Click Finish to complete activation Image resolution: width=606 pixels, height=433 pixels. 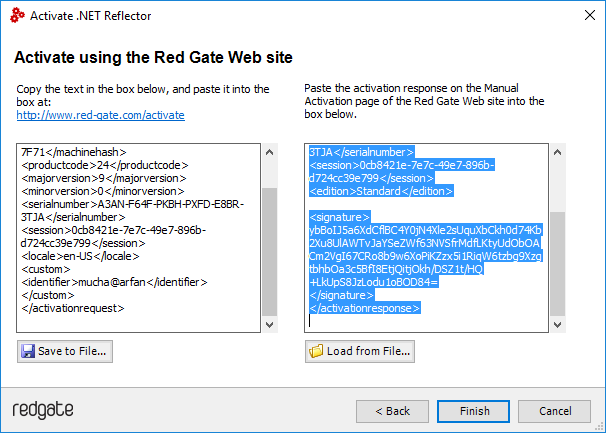coord(473,411)
